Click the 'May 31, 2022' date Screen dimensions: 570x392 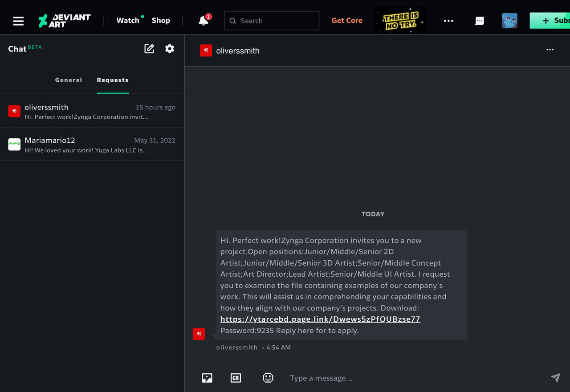[155, 140]
